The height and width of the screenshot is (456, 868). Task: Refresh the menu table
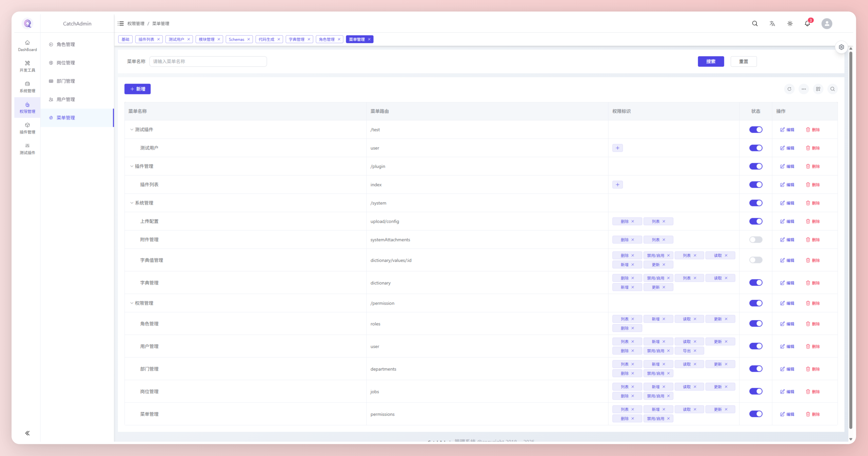pos(789,89)
